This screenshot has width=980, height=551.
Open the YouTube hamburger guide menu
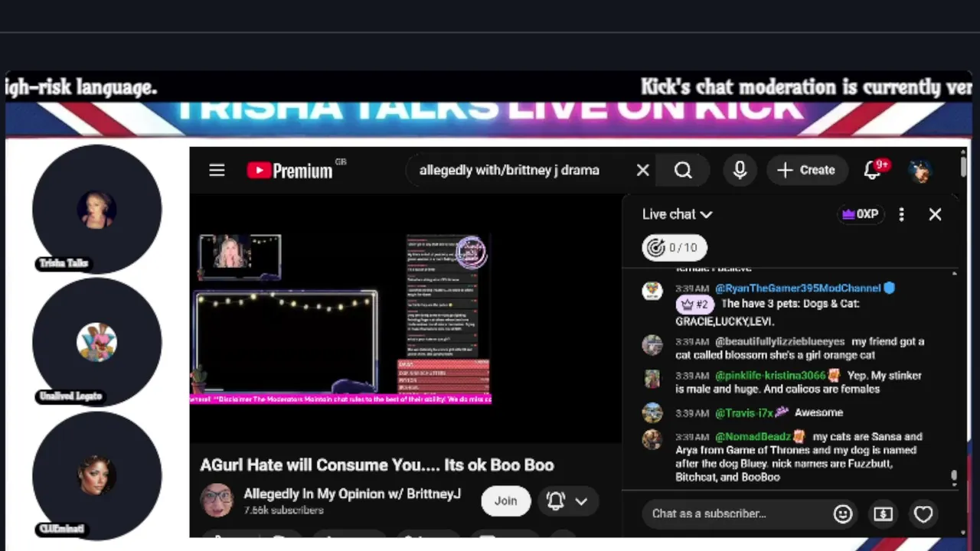click(217, 170)
